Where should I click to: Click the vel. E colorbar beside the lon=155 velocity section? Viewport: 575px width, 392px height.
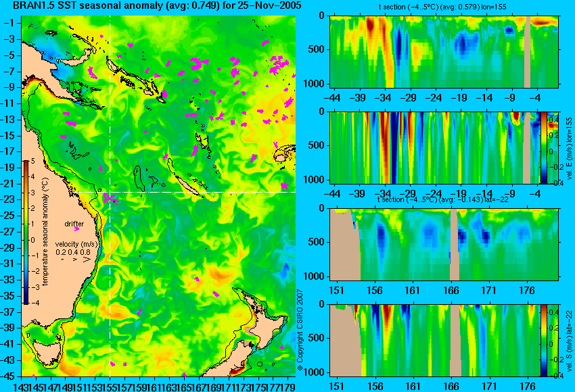[x=543, y=147]
